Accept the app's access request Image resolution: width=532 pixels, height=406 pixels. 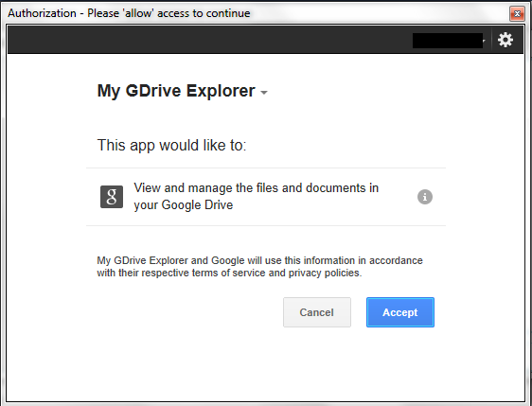pos(400,312)
